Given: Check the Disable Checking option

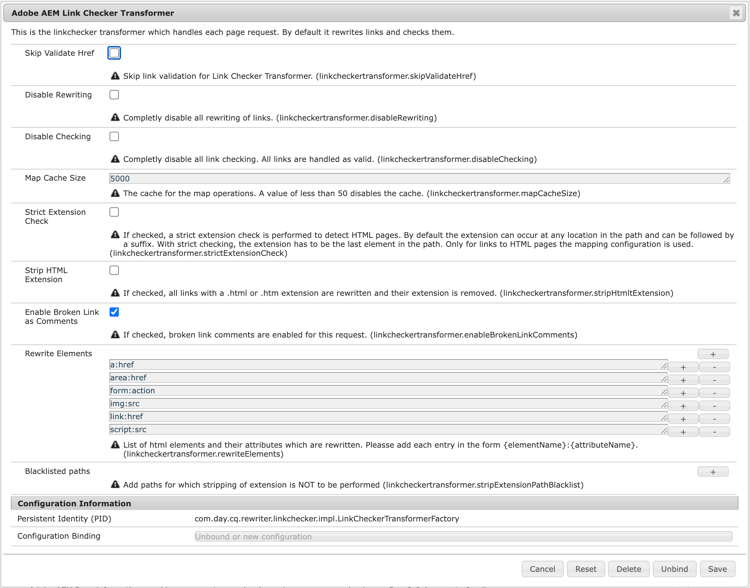Looking at the screenshot, I should 114,136.
